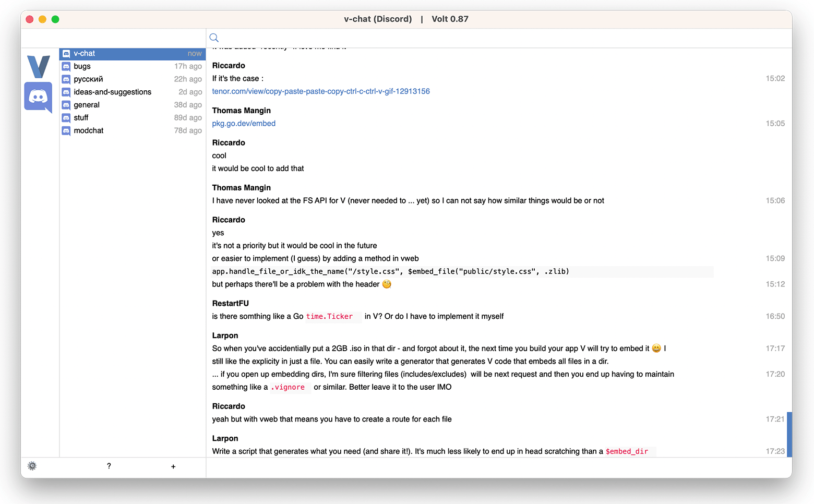Open settings gear icon at bottom left
The image size is (814, 504).
tap(32, 466)
